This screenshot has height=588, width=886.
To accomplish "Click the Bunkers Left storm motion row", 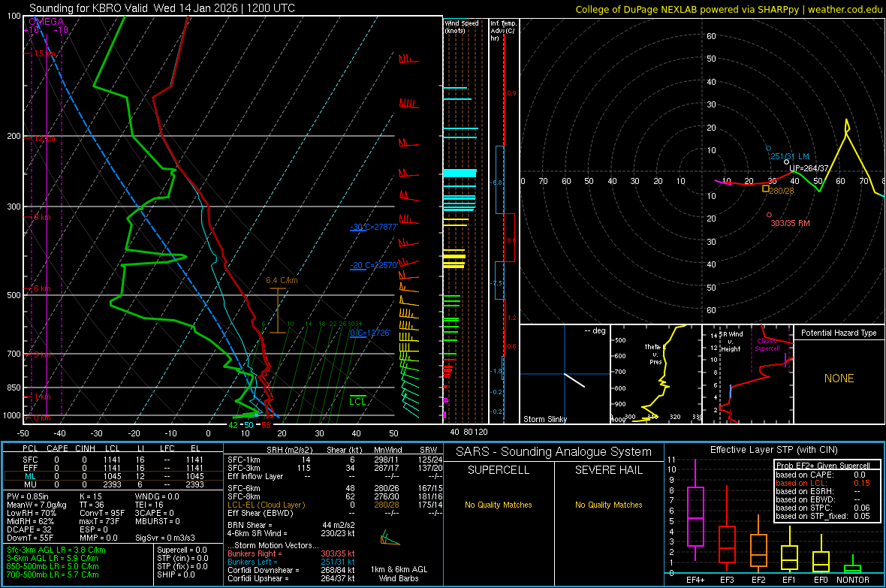I will point(291,562).
